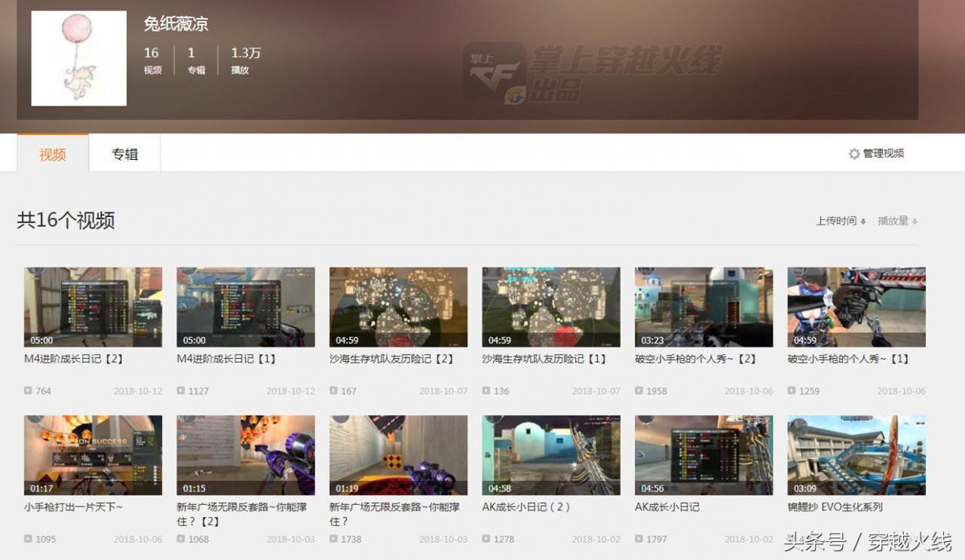Select the 视频 tab

tap(53, 154)
